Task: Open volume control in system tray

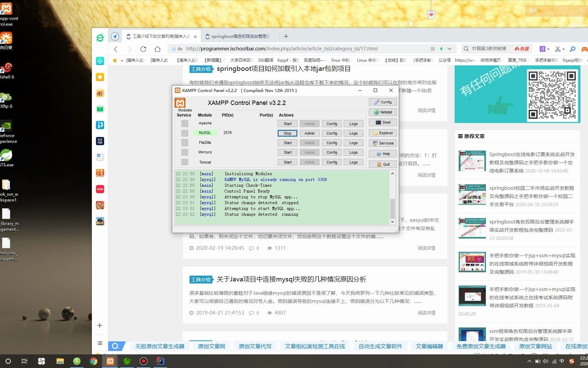Action: [x=546, y=361]
